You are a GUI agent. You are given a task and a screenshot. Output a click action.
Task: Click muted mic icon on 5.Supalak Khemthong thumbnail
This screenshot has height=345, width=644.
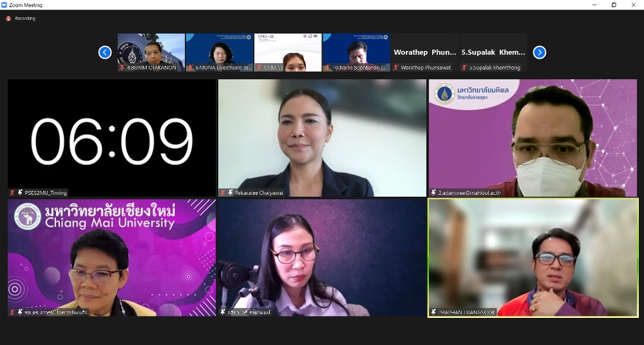pos(464,67)
